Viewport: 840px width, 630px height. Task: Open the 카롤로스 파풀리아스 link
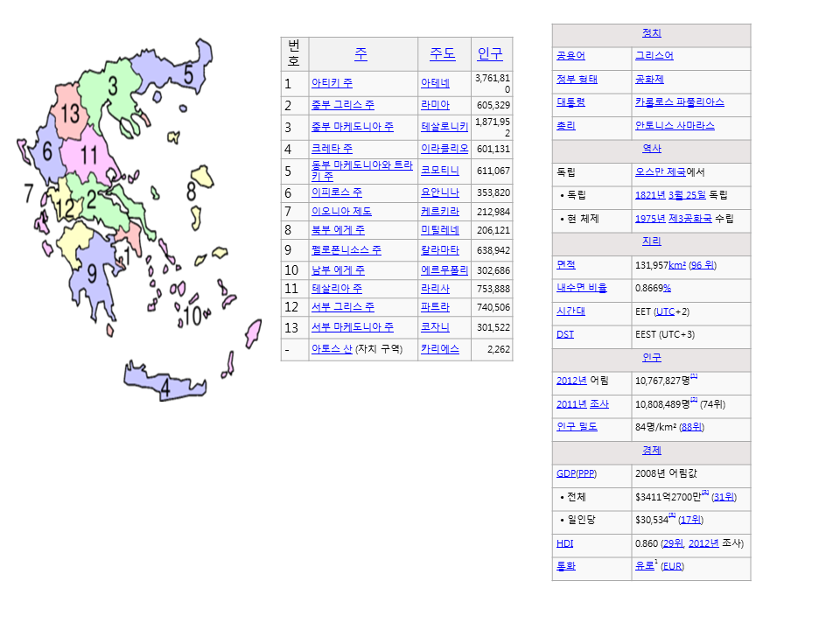click(x=679, y=102)
